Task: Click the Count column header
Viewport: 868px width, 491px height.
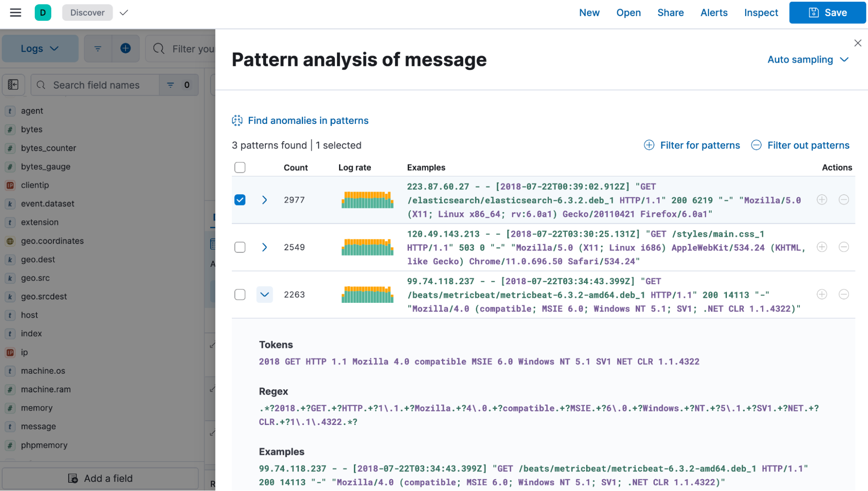Action: (296, 168)
